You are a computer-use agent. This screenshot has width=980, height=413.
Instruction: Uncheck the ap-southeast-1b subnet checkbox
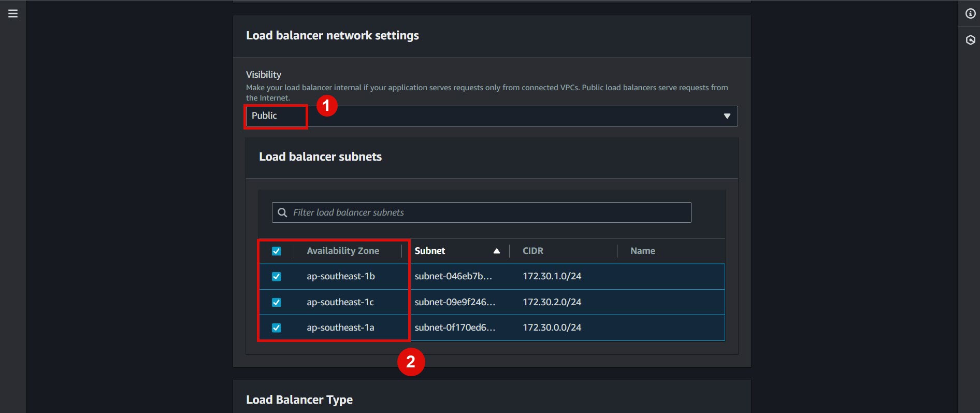[x=277, y=277]
